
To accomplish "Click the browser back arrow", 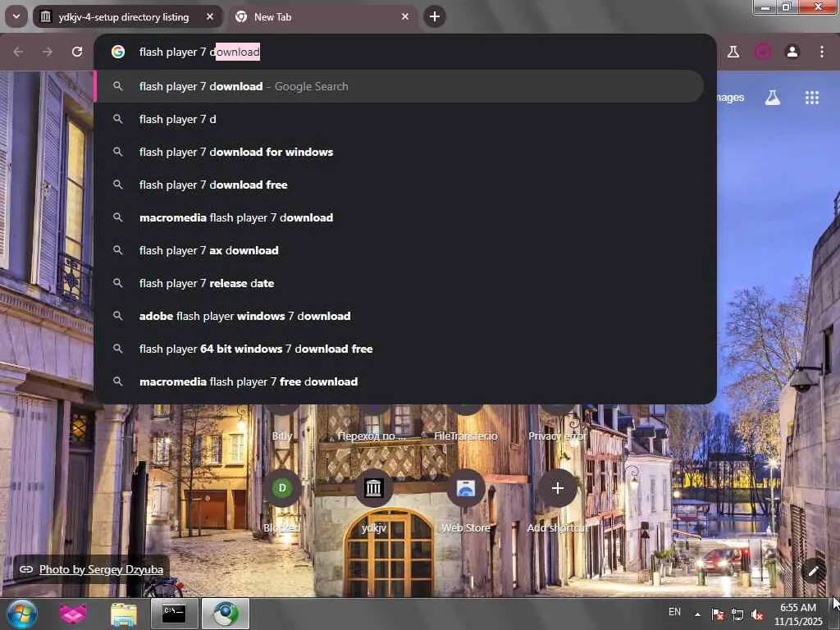I will 18,52.
